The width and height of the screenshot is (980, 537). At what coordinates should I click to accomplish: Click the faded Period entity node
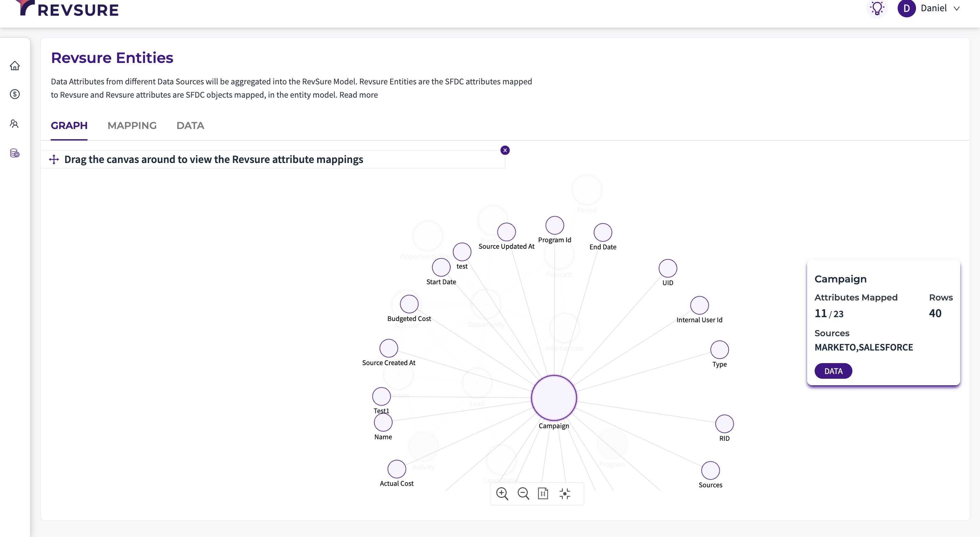tap(587, 190)
